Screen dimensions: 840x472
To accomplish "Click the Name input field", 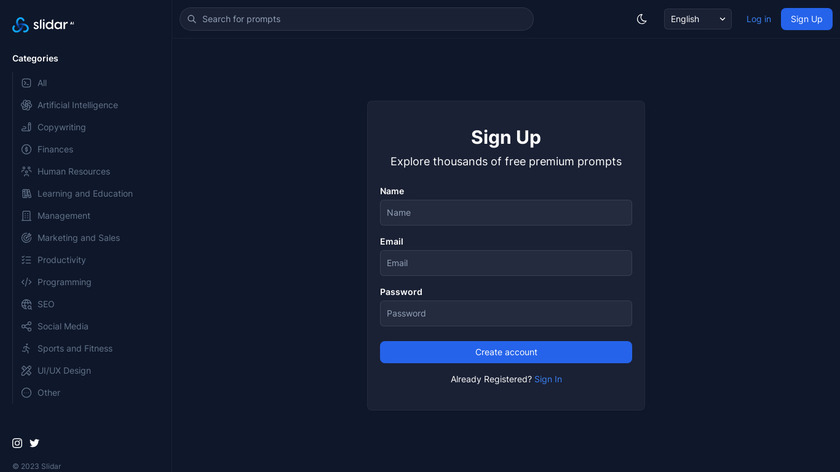I will 505,213.
